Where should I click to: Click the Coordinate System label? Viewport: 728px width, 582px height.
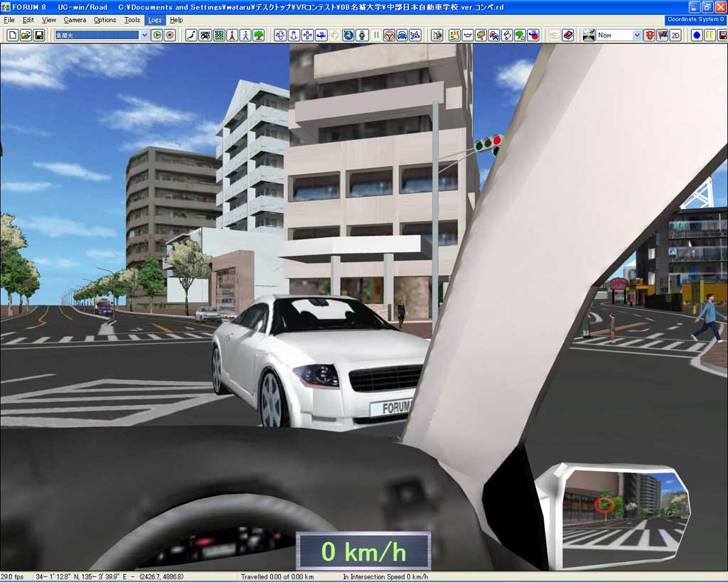point(695,19)
